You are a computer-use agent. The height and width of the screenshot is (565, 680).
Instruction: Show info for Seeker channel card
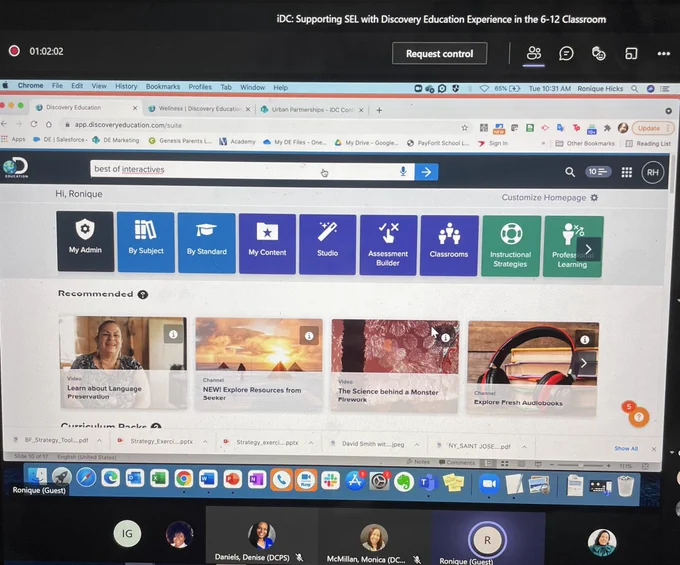point(309,336)
